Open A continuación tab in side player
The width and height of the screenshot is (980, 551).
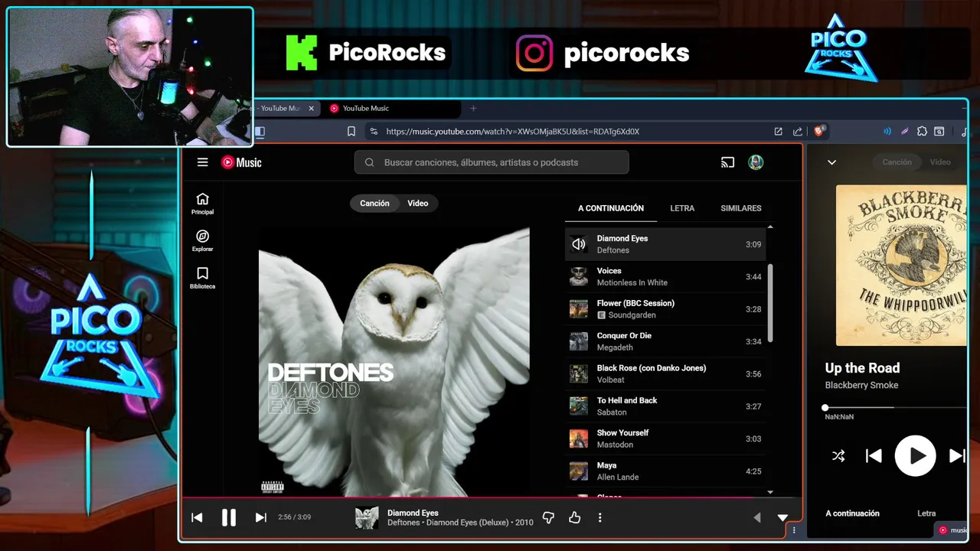[852, 514]
